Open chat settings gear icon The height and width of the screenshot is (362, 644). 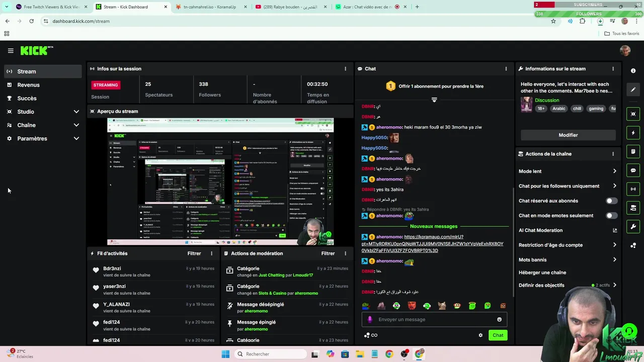(x=480, y=335)
